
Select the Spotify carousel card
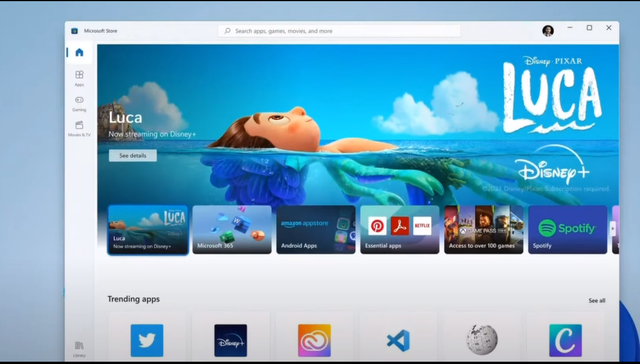pos(568,230)
